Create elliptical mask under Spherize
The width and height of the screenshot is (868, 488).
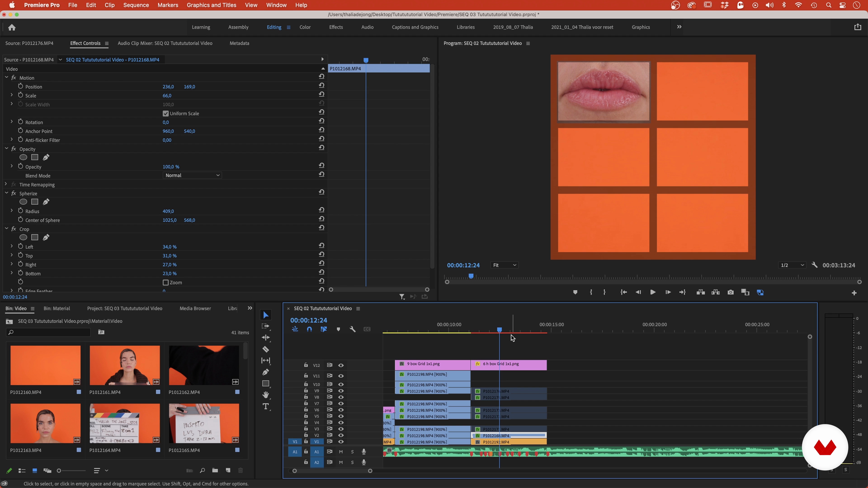(x=23, y=202)
